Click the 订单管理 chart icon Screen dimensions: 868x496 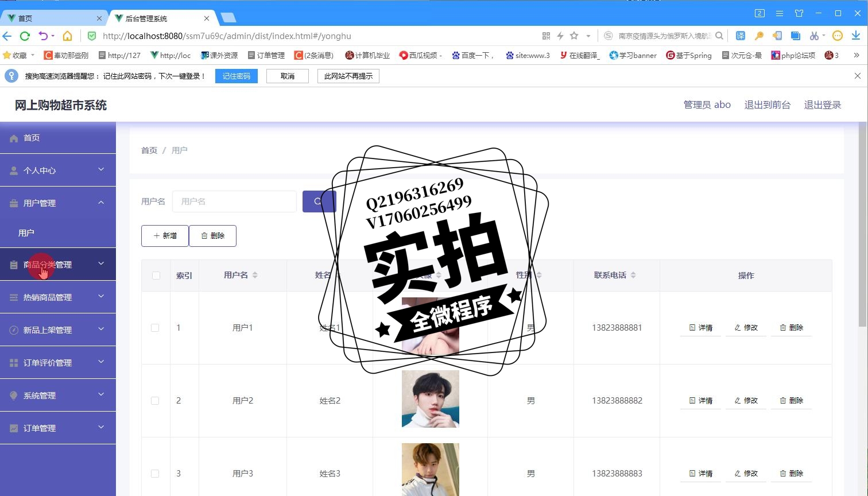pyautogui.click(x=14, y=429)
